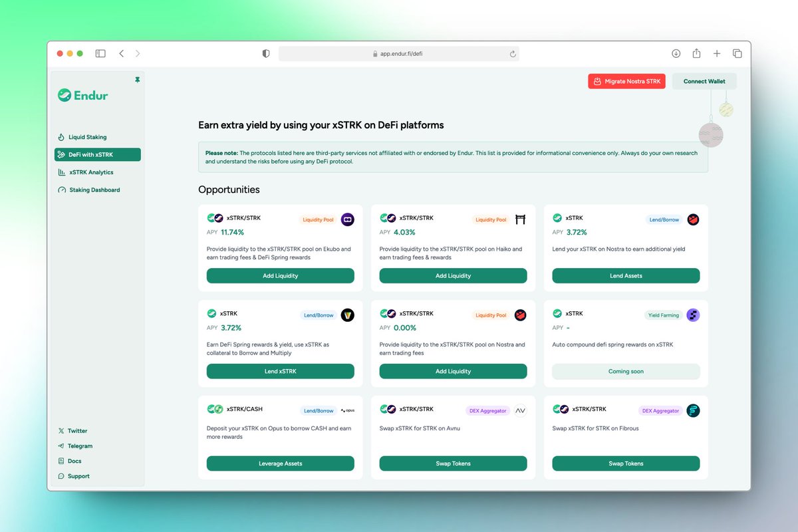
Task: Click the Ekubo protocol logo
Action: tap(348, 219)
